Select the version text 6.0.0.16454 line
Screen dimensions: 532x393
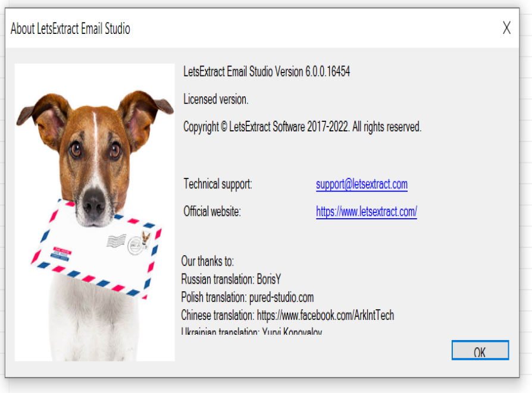267,71
